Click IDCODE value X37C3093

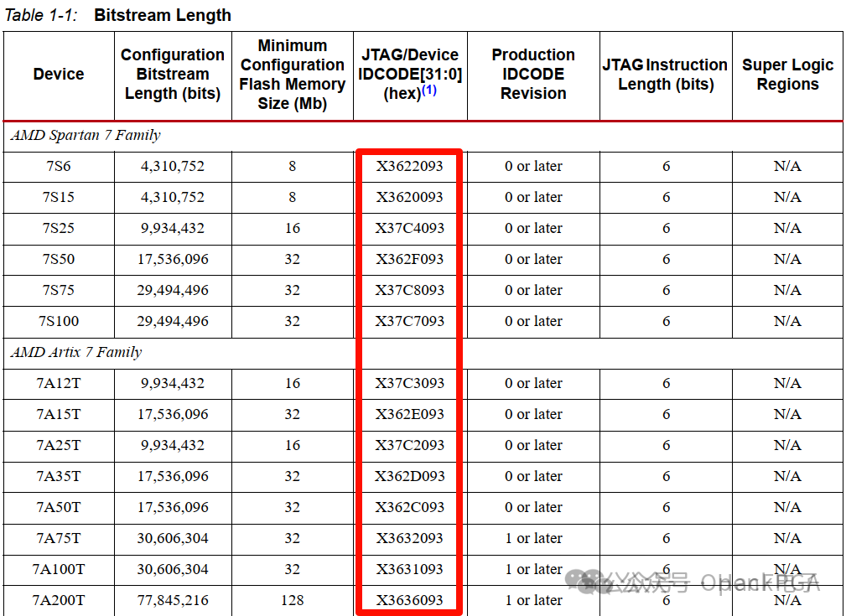click(409, 383)
